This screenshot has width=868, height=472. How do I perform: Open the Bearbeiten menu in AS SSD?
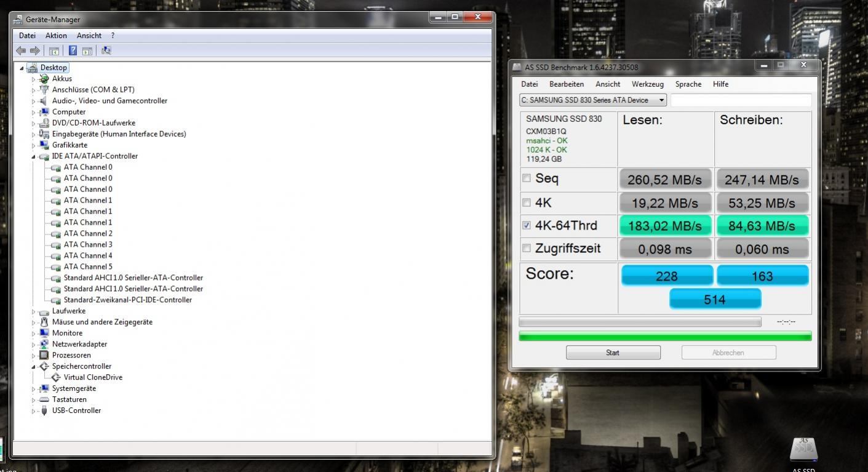pos(567,84)
